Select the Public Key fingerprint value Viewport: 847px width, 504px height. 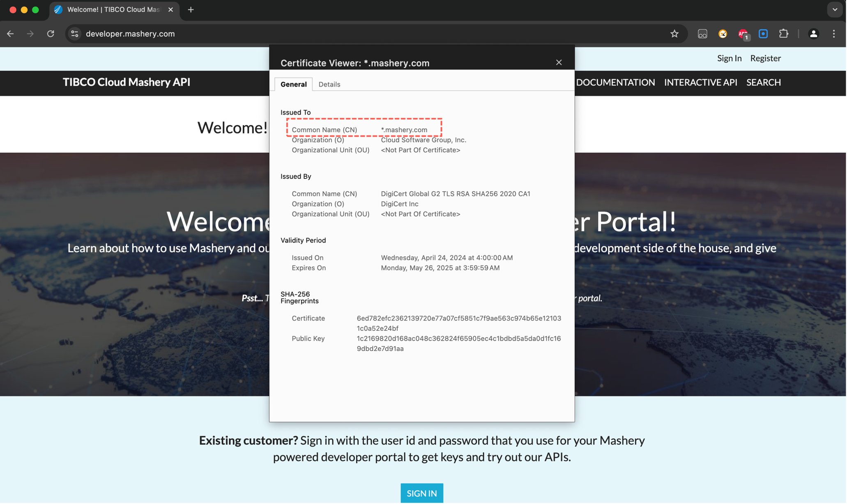[459, 344]
